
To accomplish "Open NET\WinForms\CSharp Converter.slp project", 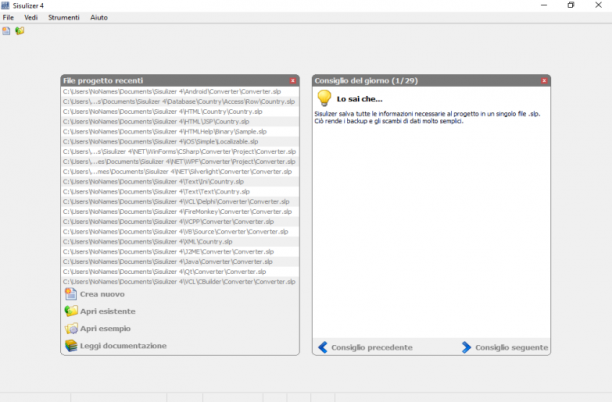I will [x=180, y=152].
